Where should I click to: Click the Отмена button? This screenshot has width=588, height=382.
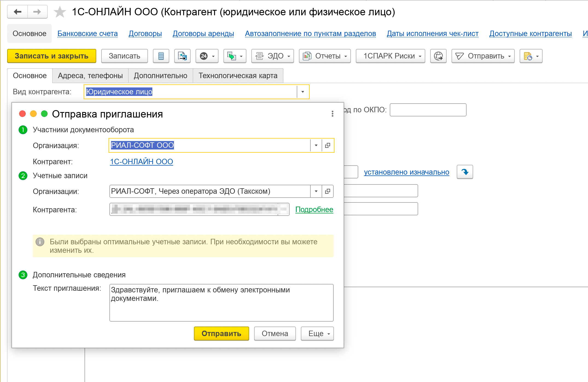(275, 334)
